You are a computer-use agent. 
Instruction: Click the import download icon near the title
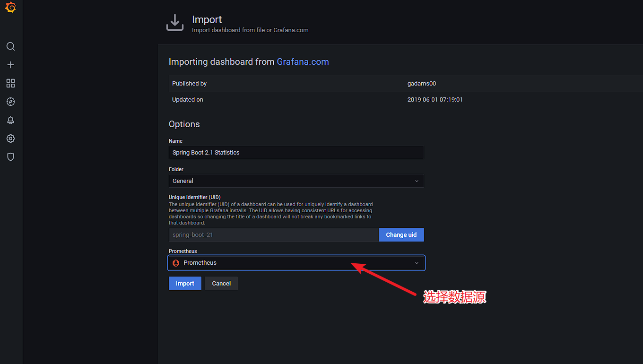tap(175, 22)
